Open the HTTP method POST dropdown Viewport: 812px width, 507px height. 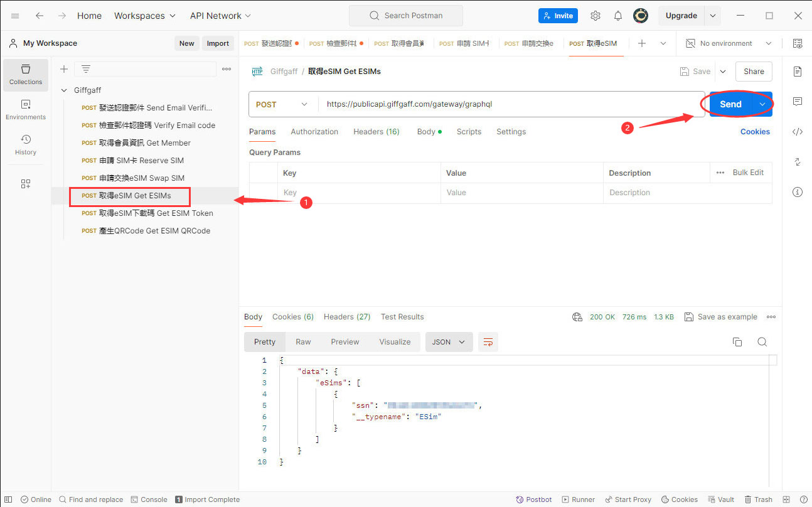click(282, 105)
